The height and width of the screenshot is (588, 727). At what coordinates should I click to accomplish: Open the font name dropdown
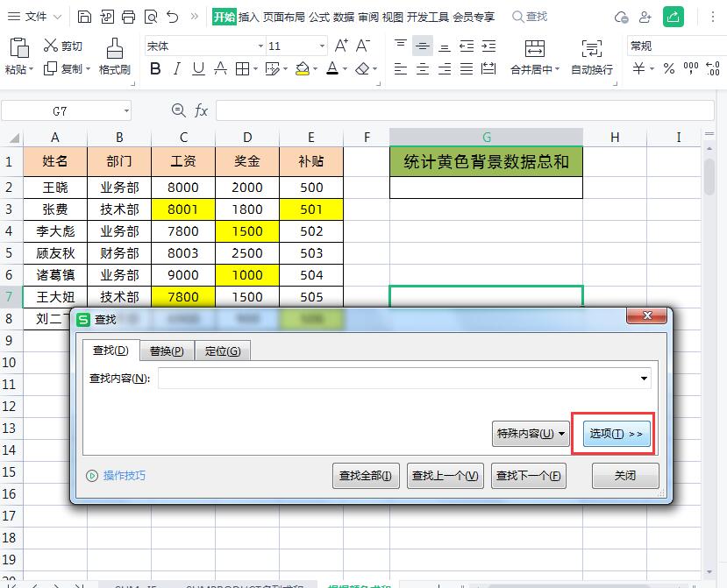coord(260,46)
